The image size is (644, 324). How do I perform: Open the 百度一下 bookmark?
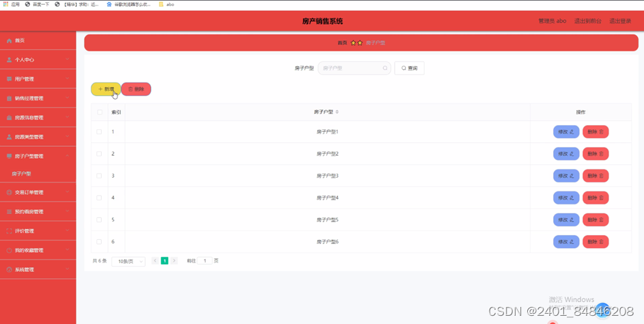(37, 5)
